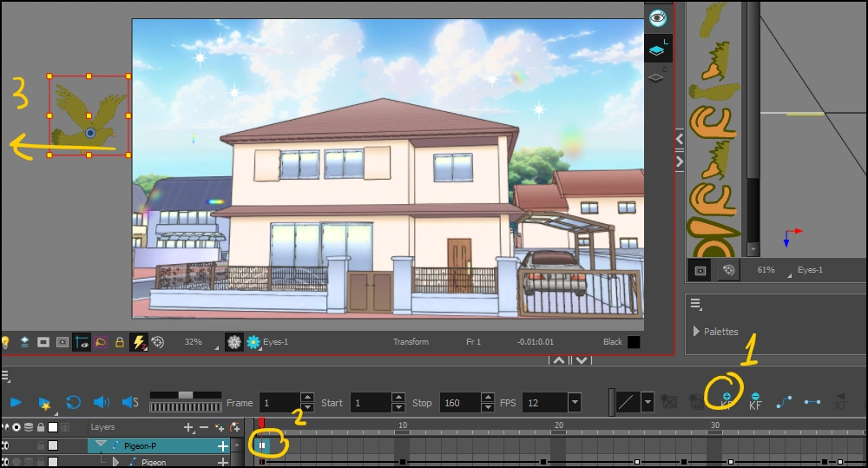Toggle Show Control icon with eye

coord(82,342)
